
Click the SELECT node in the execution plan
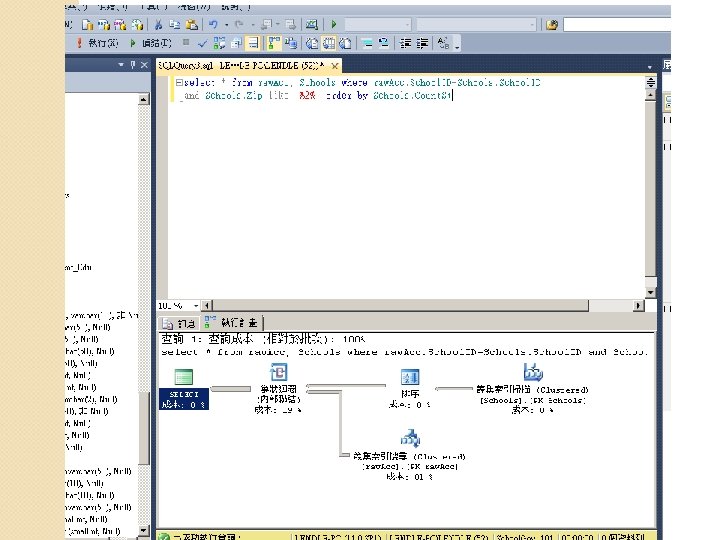click(183, 377)
